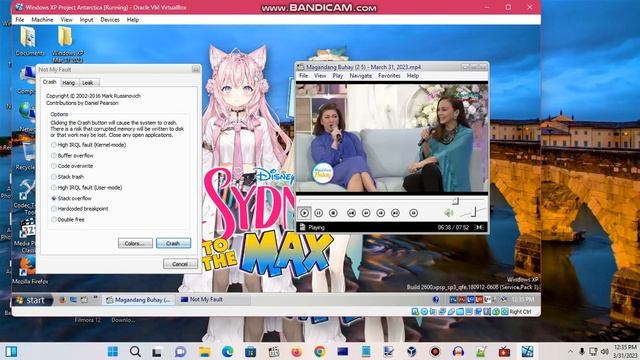This screenshot has height=360, width=640.
Task: Open Microsoft Edge on host taskbar
Action: pyautogui.click(x=227, y=351)
